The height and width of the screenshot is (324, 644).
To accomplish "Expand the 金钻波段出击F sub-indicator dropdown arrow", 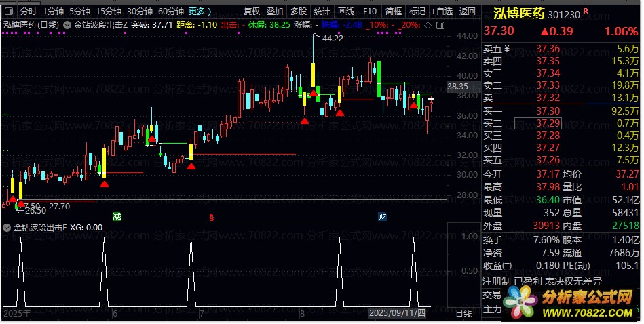I will point(7,228).
